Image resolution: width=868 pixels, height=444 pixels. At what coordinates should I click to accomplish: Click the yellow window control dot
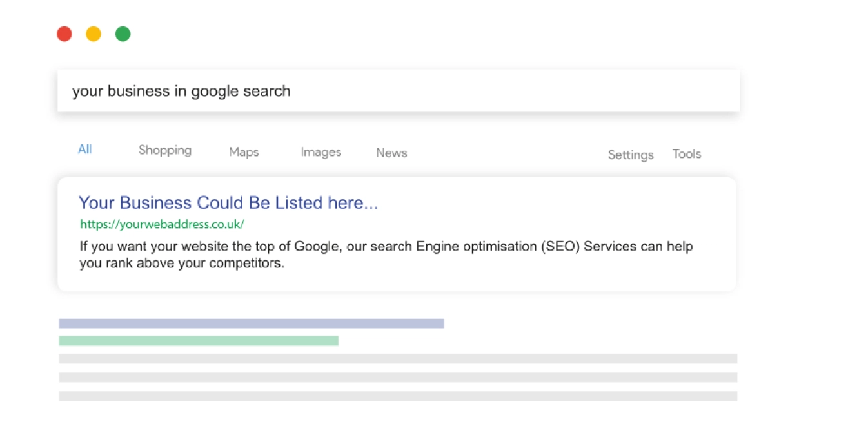pyautogui.click(x=93, y=34)
